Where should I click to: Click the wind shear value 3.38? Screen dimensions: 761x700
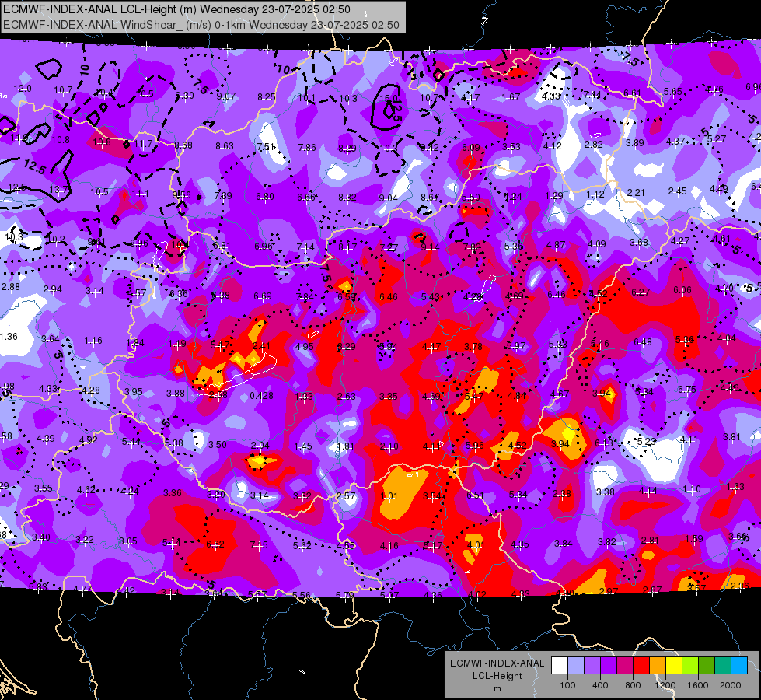coord(606,492)
